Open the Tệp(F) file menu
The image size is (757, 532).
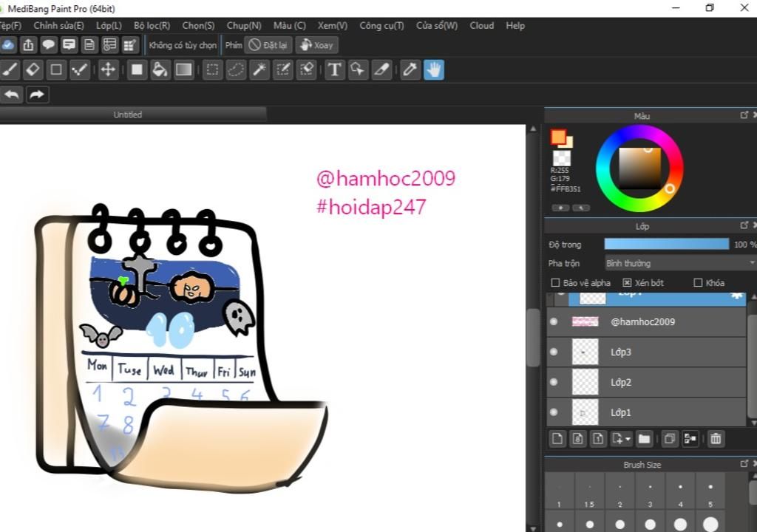[10, 26]
